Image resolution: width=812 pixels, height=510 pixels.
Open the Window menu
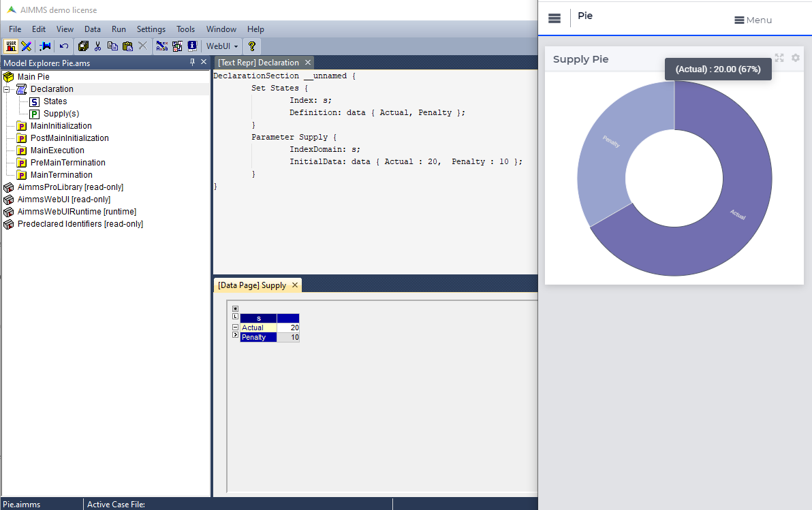221,29
